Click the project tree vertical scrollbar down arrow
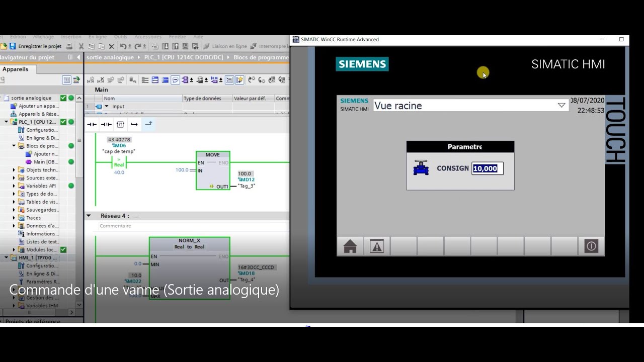 coord(79,305)
